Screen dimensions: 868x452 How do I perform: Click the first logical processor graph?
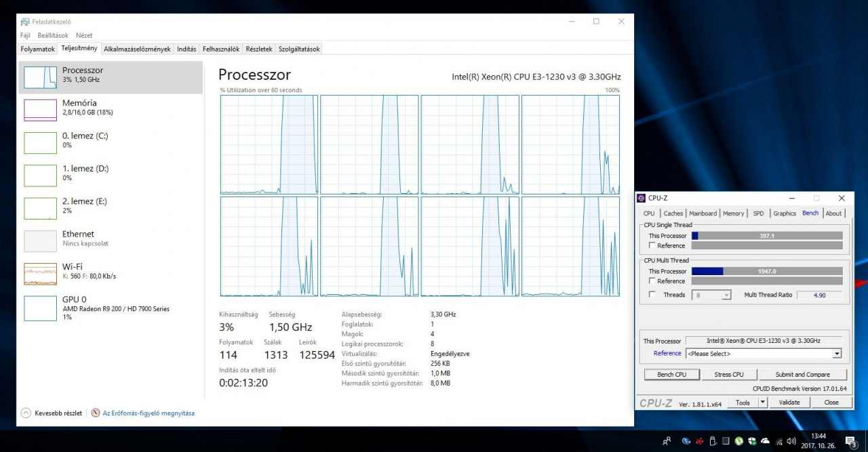(269, 144)
